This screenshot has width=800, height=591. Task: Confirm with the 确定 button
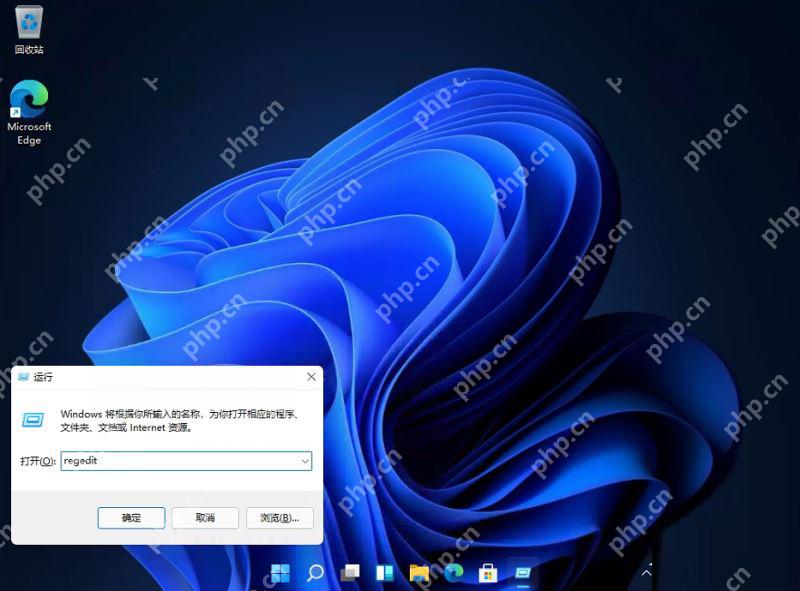(x=131, y=518)
